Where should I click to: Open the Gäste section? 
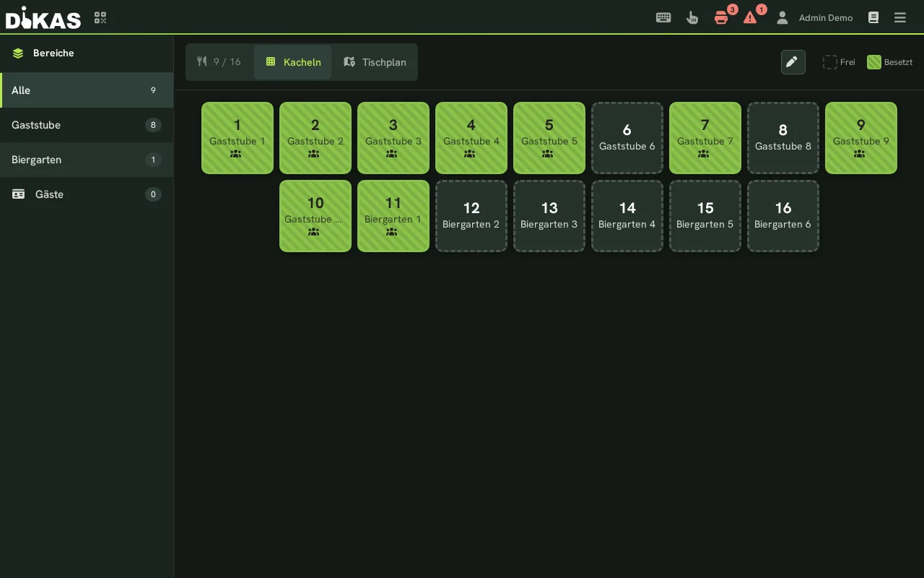click(x=87, y=194)
